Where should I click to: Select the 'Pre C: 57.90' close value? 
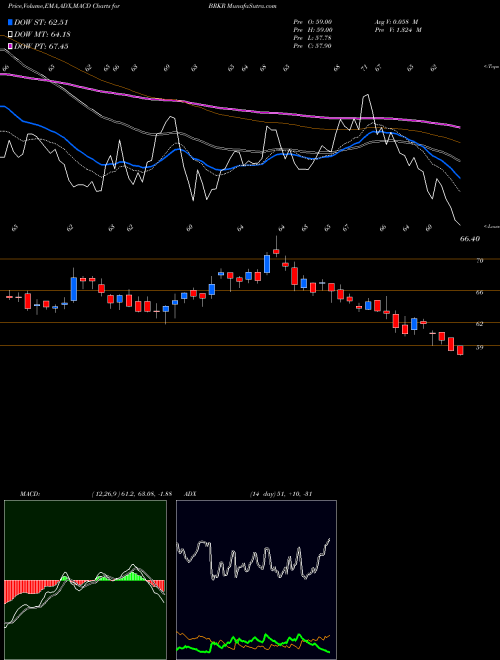(313, 46)
